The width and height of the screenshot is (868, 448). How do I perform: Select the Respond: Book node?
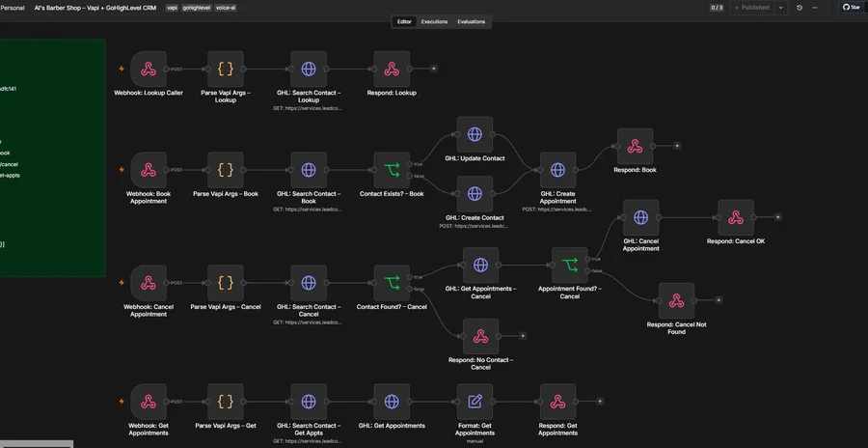coord(635,146)
